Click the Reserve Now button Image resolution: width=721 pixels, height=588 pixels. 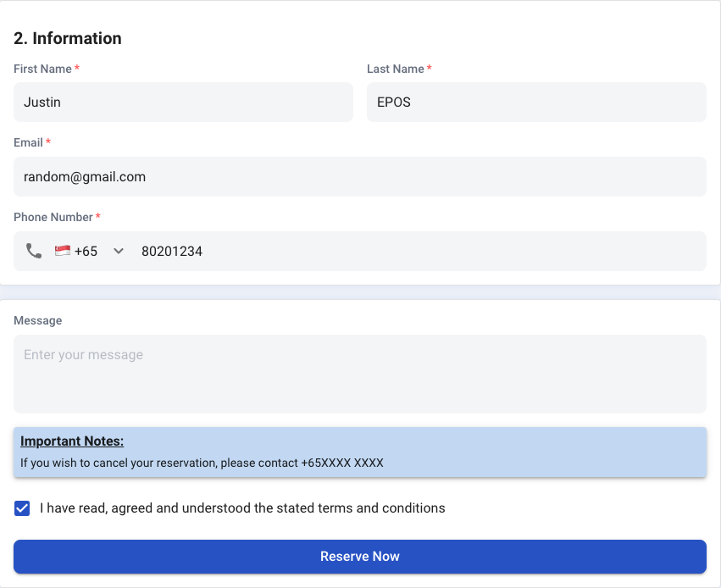(x=360, y=557)
